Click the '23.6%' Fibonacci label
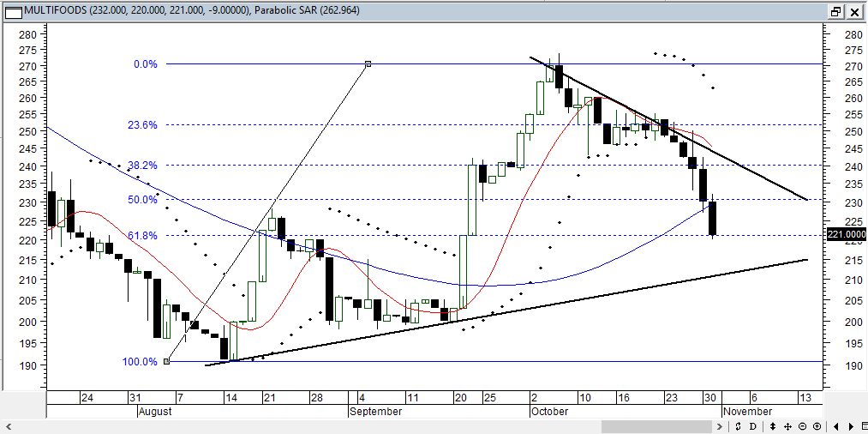 point(143,125)
